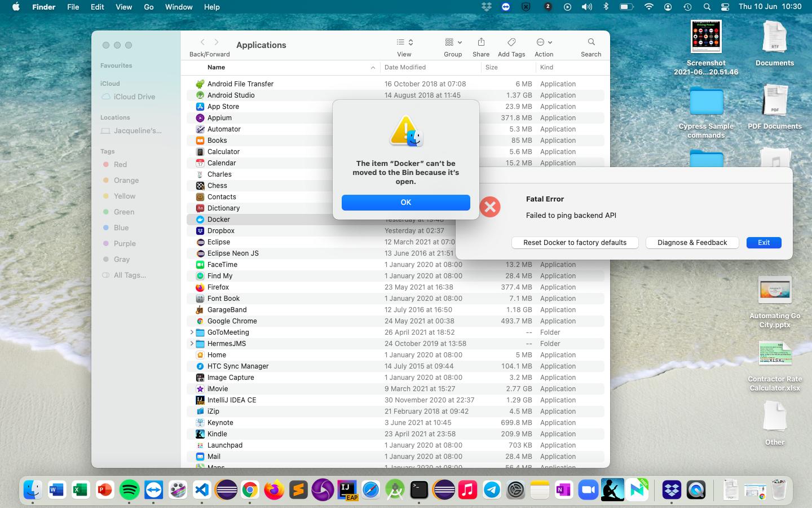This screenshot has height=508, width=812.
Task: Click Exit in the Fatal Error dialog
Action: [764, 243]
